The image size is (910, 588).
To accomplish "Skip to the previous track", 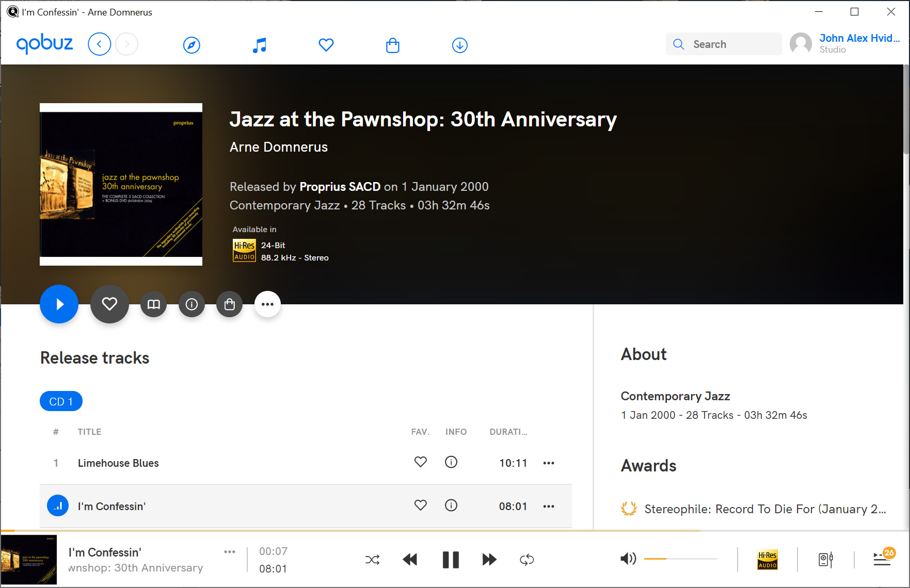I will coord(410,560).
